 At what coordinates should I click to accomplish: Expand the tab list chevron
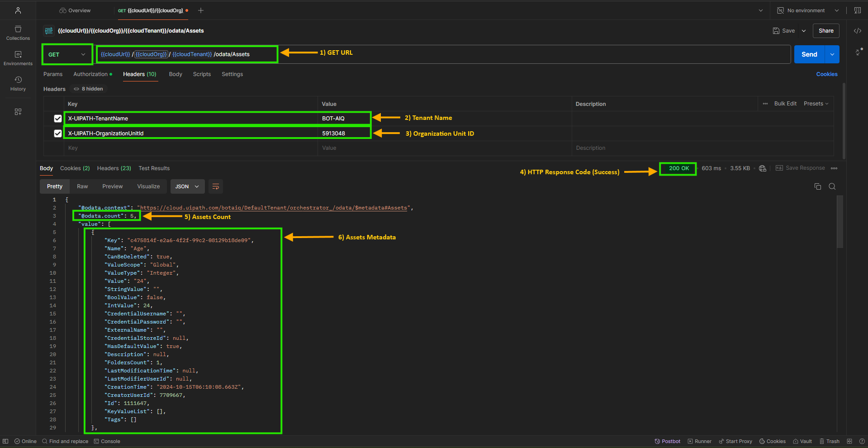(x=761, y=10)
